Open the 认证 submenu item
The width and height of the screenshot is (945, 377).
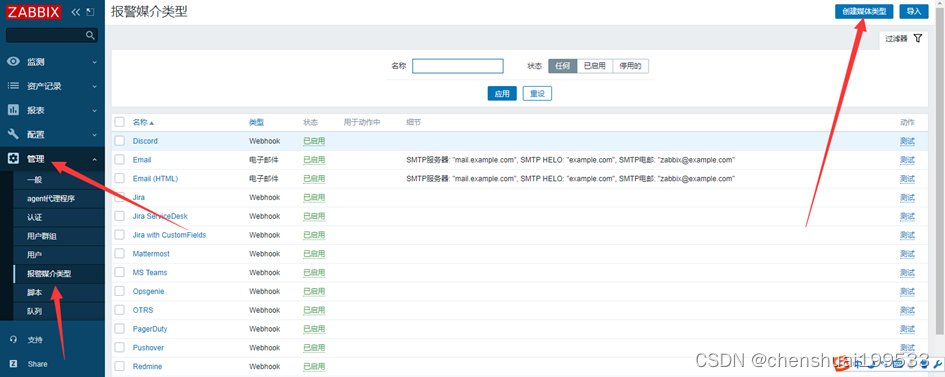coord(35,217)
